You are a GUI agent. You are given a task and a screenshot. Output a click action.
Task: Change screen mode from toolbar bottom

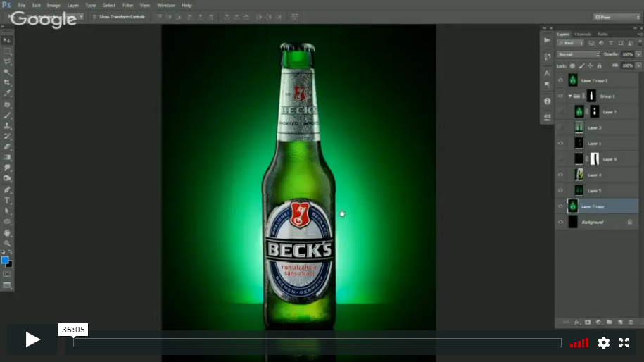coord(7,285)
